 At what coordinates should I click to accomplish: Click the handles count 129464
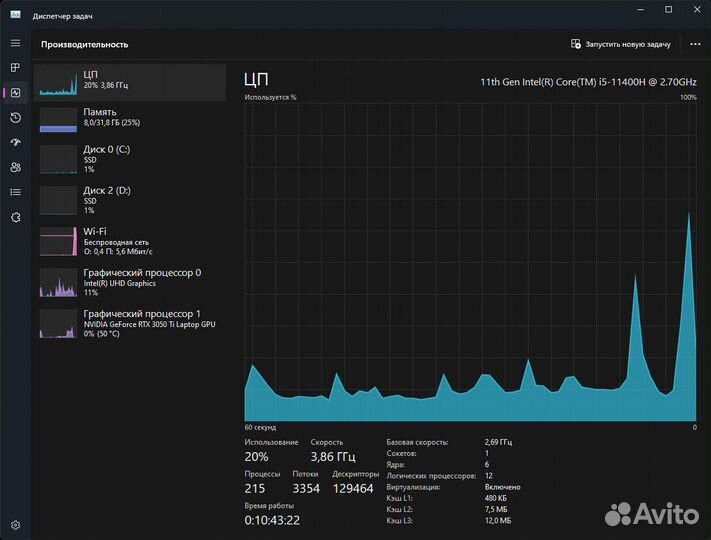(x=353, y=488)
